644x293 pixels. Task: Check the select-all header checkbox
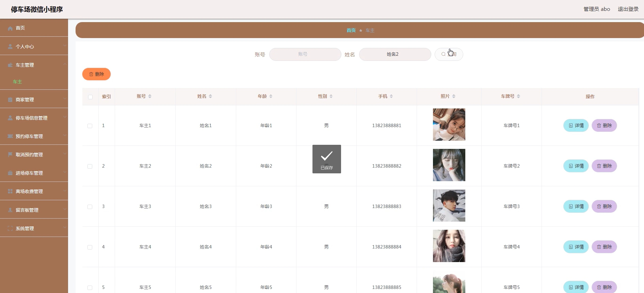click(x=90, y=97)
